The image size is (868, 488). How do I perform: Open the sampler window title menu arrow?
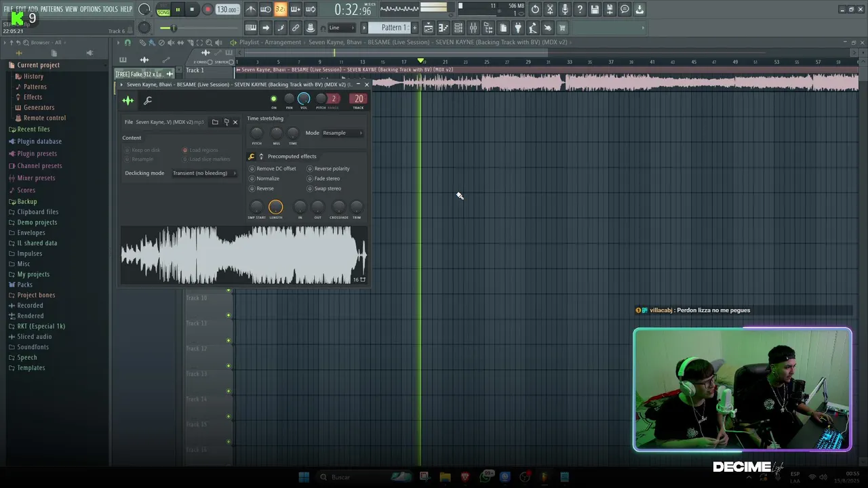(x=121, y=85)
